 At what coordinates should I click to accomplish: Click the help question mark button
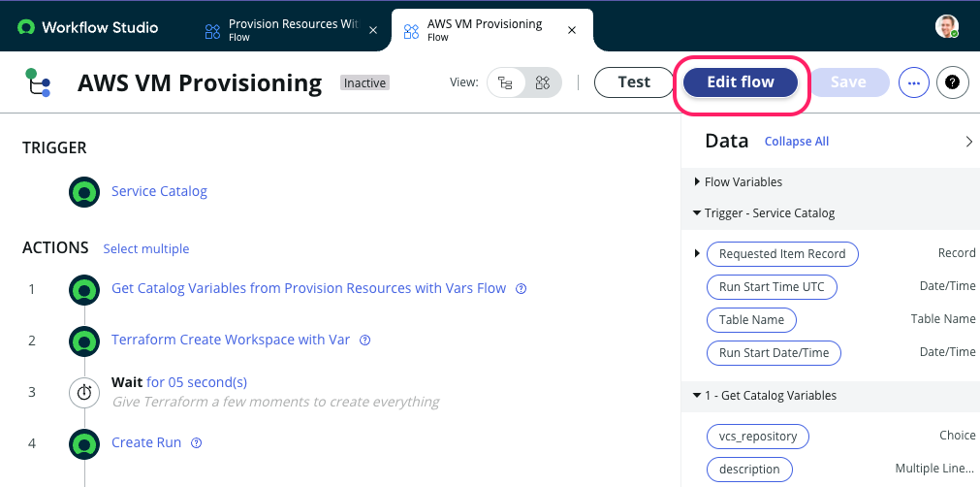953,82
